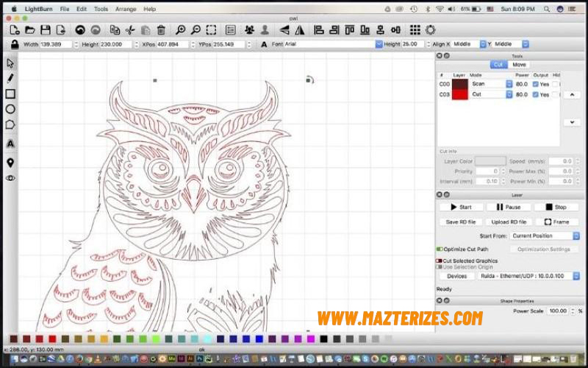Select the Polygon tool

10,124
